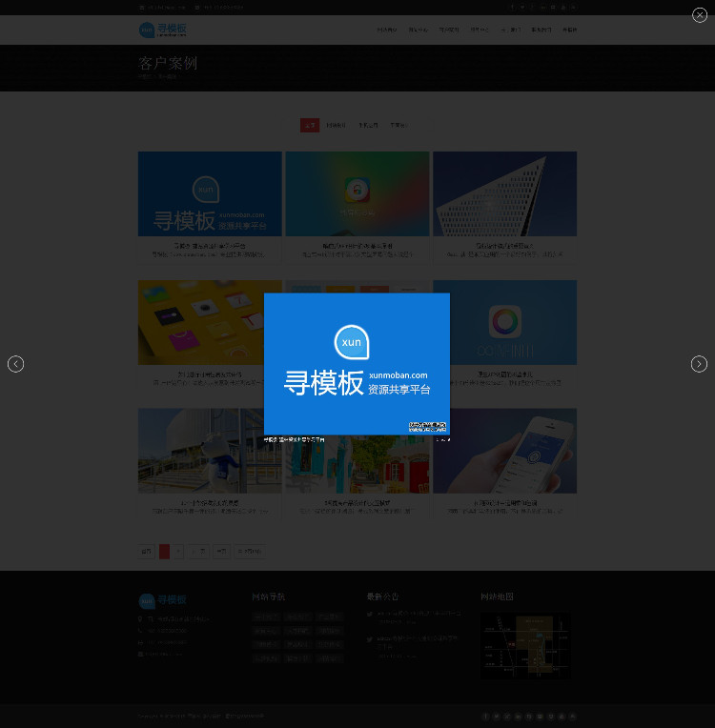The height and width of the screenshot is (728, 715).
Task: Click the 寻模板 logo in the footer
Action: tap(163, 600)
